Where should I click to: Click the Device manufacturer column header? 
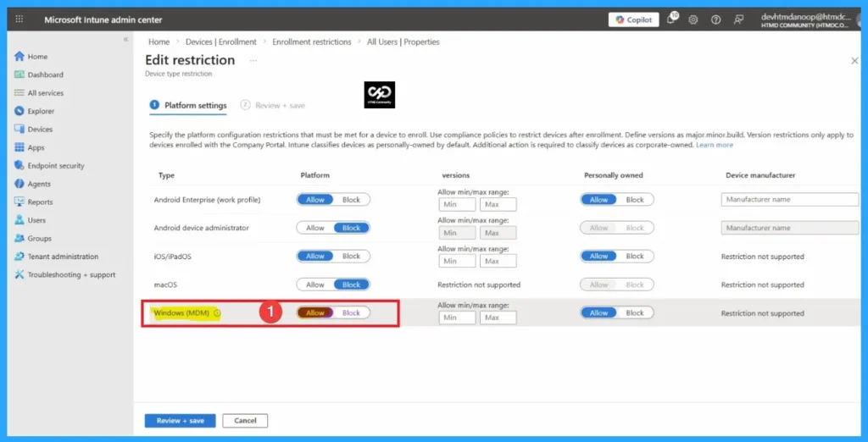pos(760,175)
